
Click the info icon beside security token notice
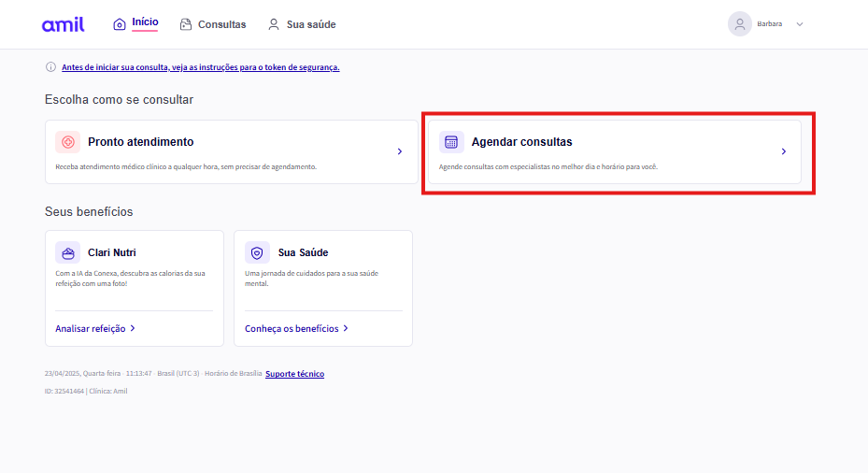pyautogui.click(x=50, y=67)
